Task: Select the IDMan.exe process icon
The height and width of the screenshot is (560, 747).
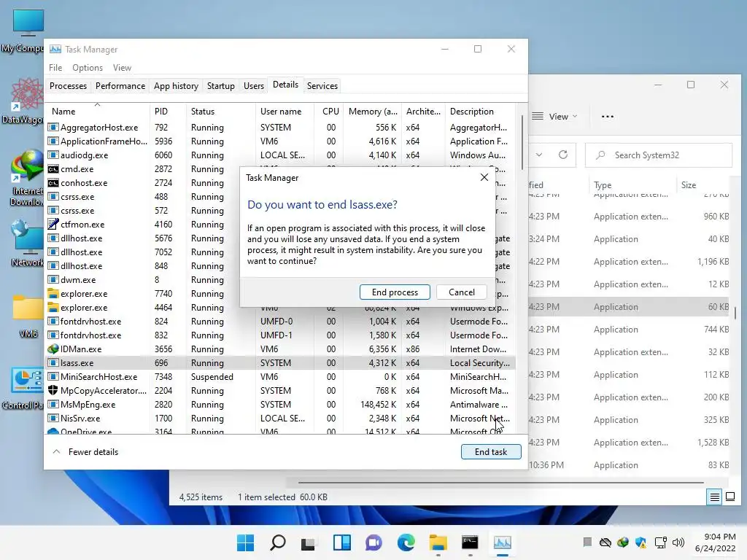Action: [x=53, y=349]
